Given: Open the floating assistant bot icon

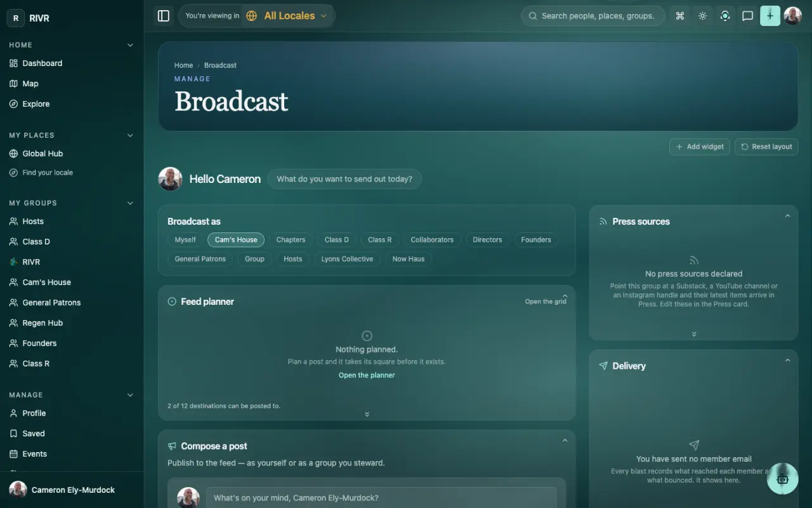Looking at the screenshot, I should click(x=782, y=479).
